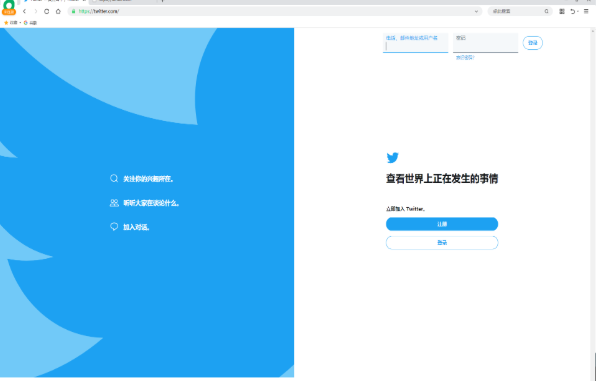Reload the page with refresh icon
The width and height of the screenshot is (596, 381).
pyautogui.click(x=47, y=11)
